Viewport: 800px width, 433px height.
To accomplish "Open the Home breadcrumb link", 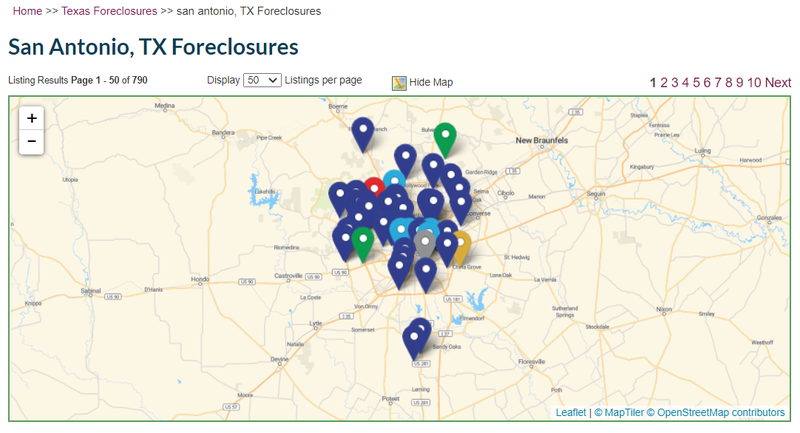I will (28, 11).
